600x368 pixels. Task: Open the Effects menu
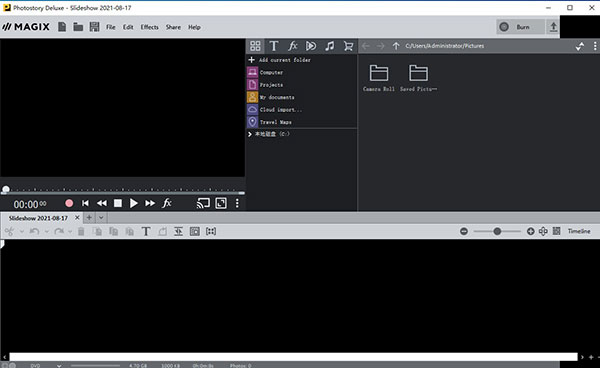[x=149, y=27]
